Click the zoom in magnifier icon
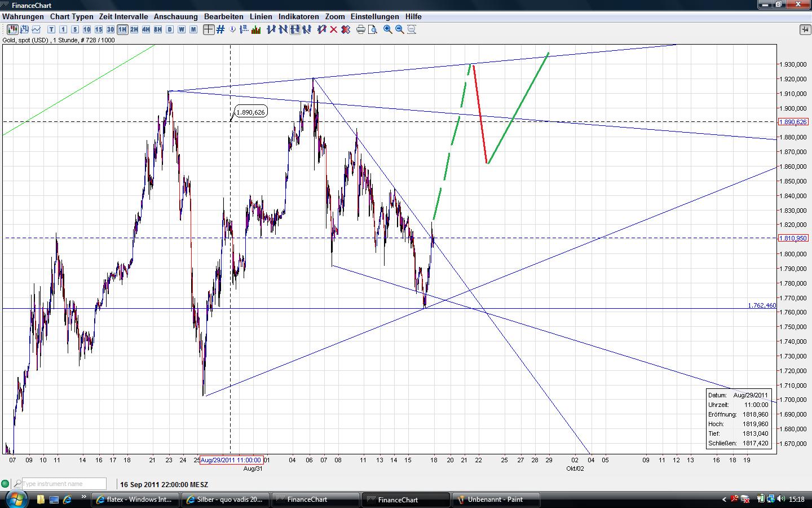The height and width of the screenshot is (508, 812). [x=388, y=29]
